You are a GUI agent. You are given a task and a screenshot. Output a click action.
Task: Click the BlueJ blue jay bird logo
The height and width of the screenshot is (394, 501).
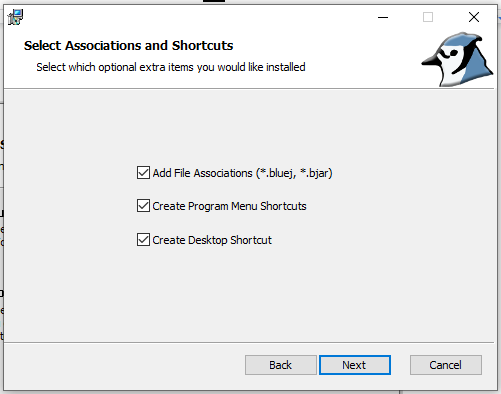point(457,59)
